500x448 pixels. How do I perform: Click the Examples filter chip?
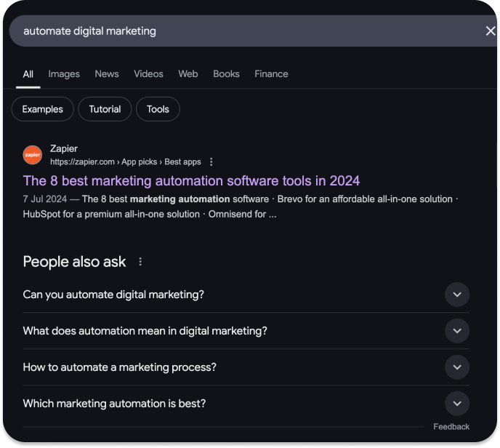tap(43, 109)
